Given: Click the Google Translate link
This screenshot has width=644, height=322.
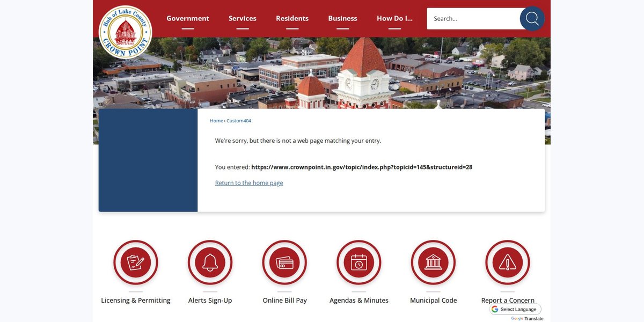Looking at the screenshot, I should (x=527, y=319).
